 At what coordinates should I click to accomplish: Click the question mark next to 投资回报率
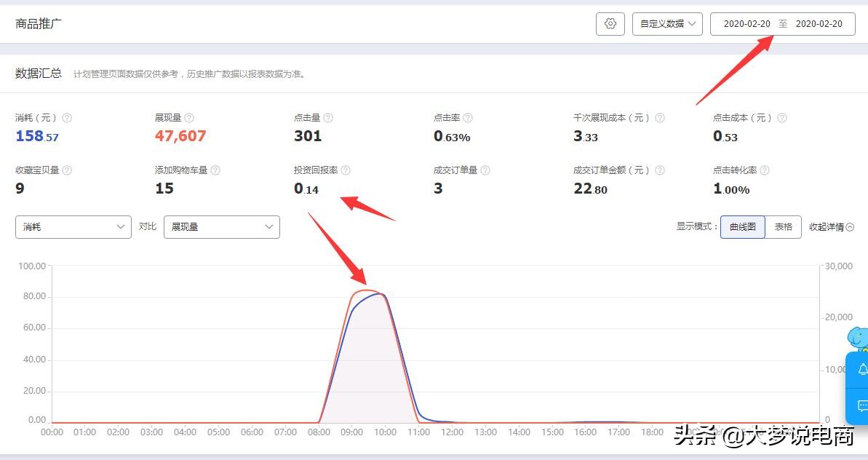345,170
